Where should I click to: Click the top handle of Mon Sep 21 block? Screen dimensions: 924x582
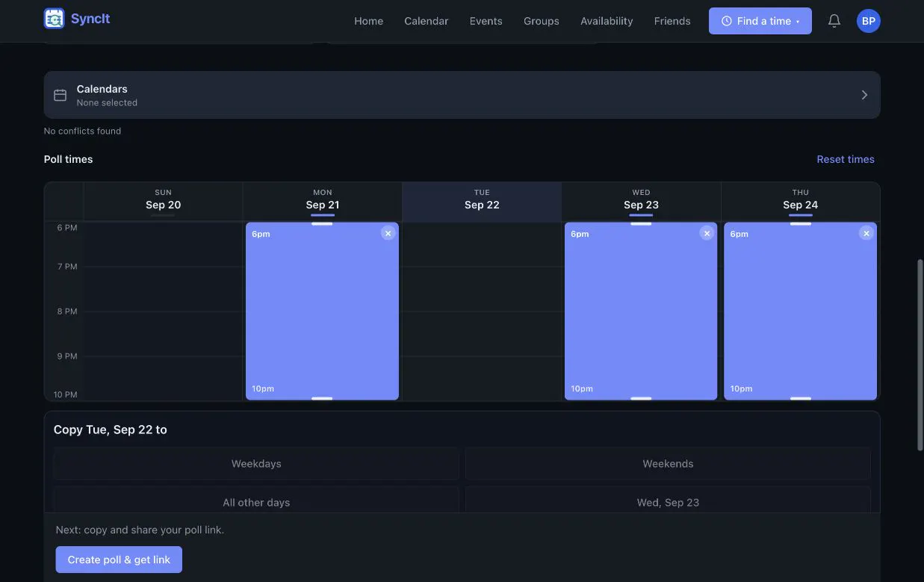(322, 223)
